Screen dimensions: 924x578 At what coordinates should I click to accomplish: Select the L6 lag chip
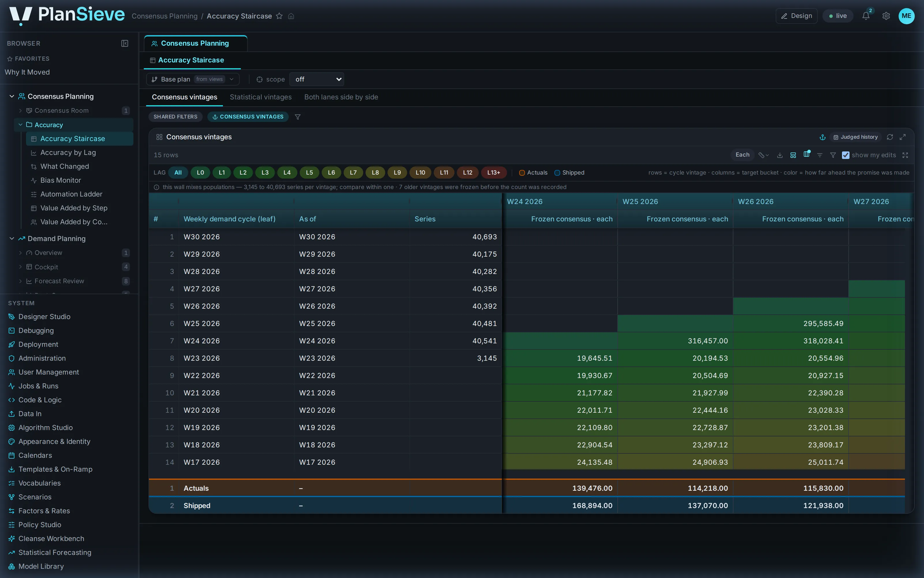click(x=331, y=173)
